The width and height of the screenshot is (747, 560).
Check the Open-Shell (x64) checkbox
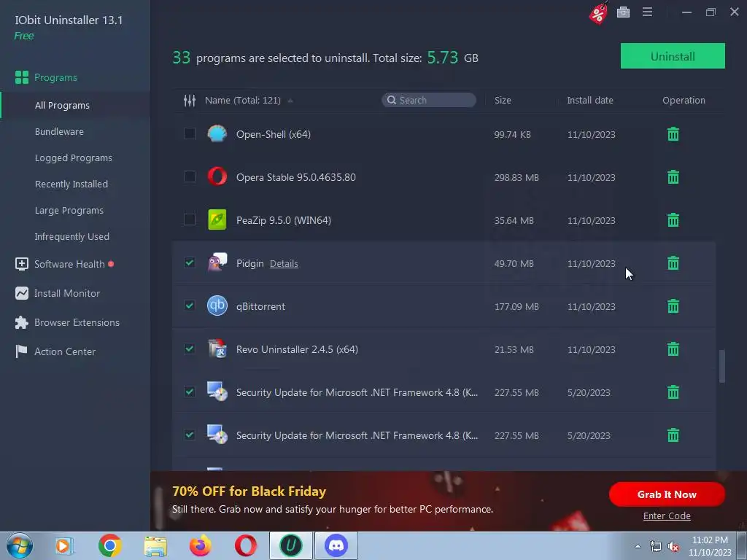pyautogui.click(x=190, y=134)
